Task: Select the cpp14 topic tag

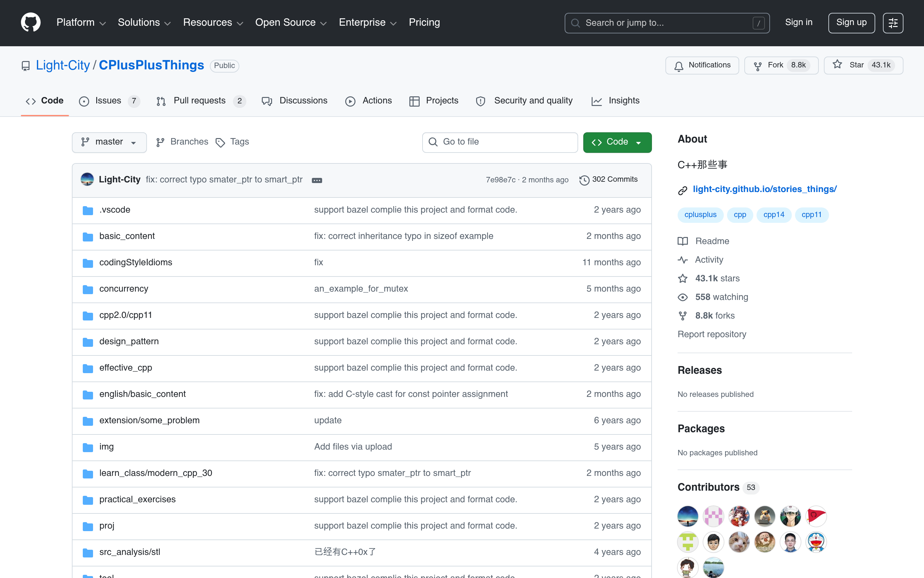Action: click(x=774, y=215)
